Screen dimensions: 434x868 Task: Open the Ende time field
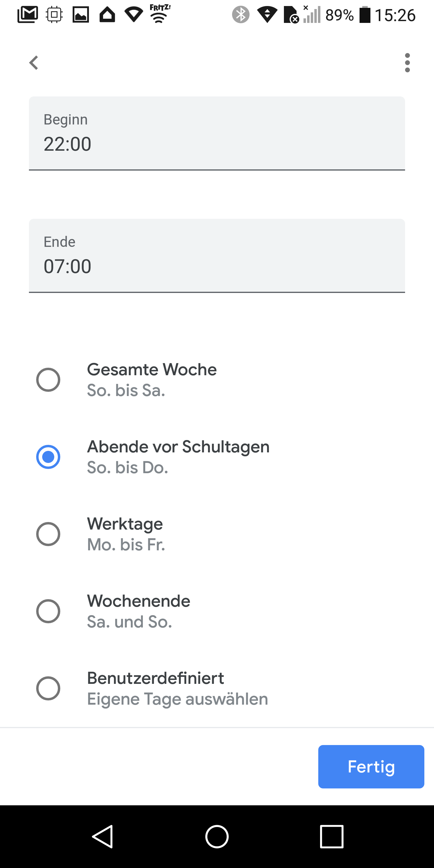pyautogui.click(x=217, y=256)
